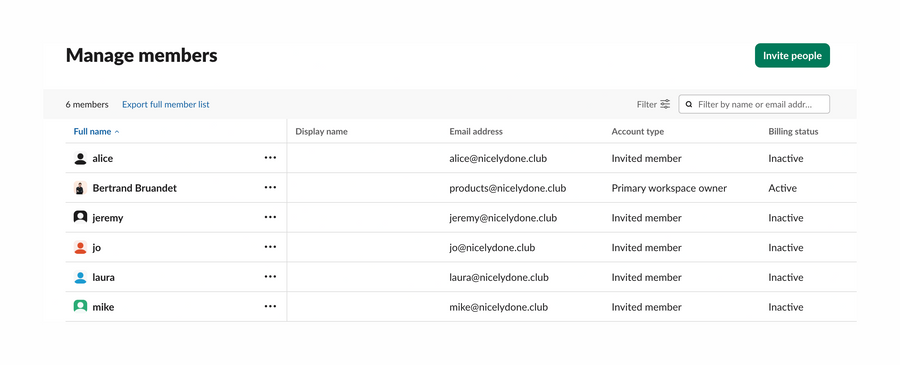The width and height of the screenshot is (900, 365).
Task: Open more options for laura
Action: [x=270, y=277]
